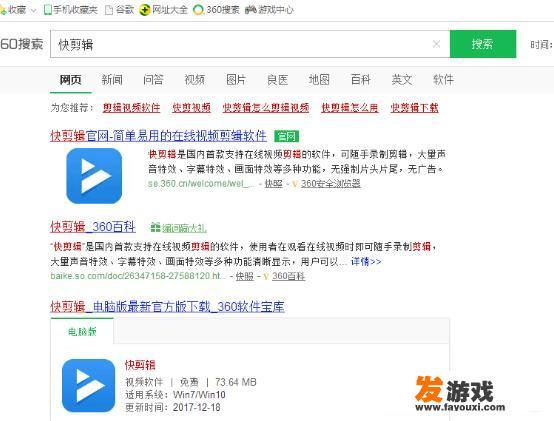The image size is (554, 421).
Task: Clear the search box with X
Action: (x=436, y=44)
